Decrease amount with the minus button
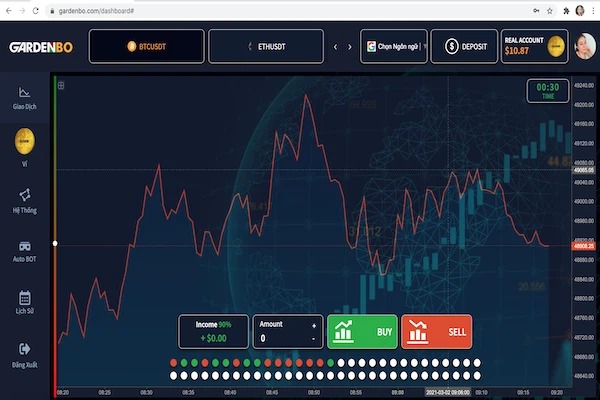 pyautogui.click(x=314, y=339)
